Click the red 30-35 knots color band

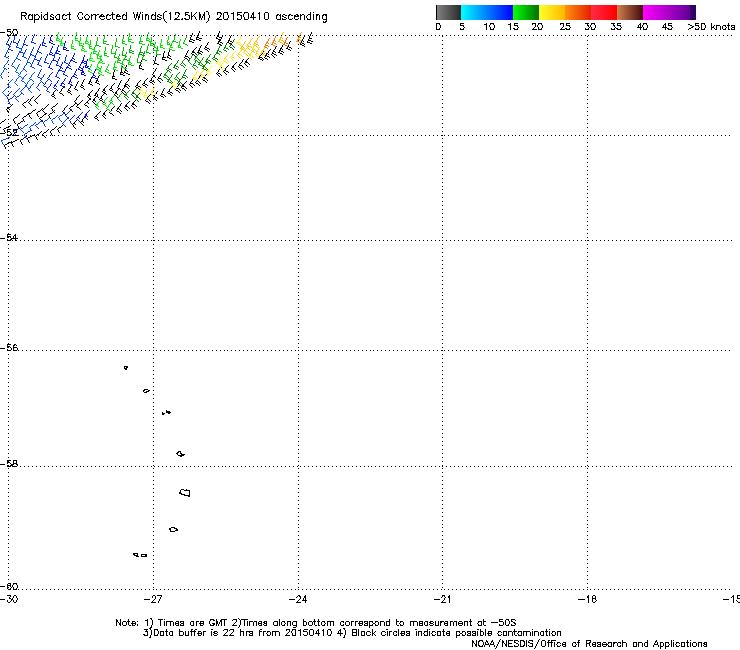click(x=604, y=12)
